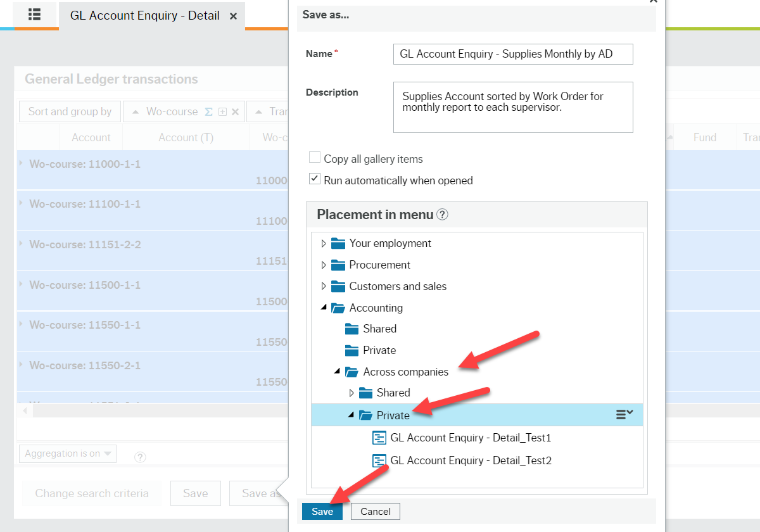
Task: Switch to the GL Account Enquiry - Detail tab
Action: [145, 15]
